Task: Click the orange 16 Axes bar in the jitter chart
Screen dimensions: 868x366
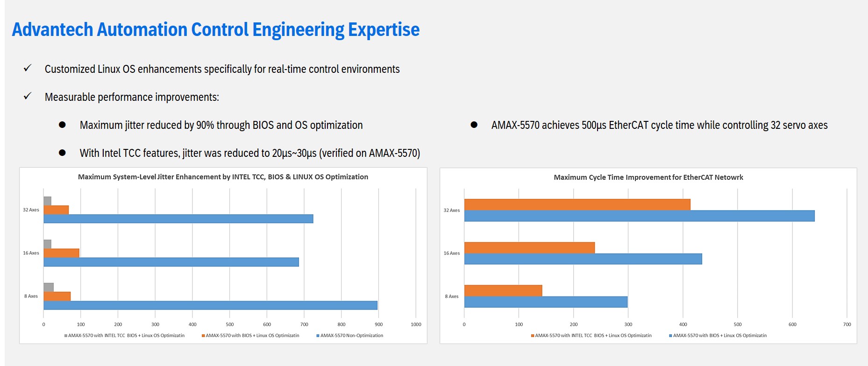Action: coord(61,253)
